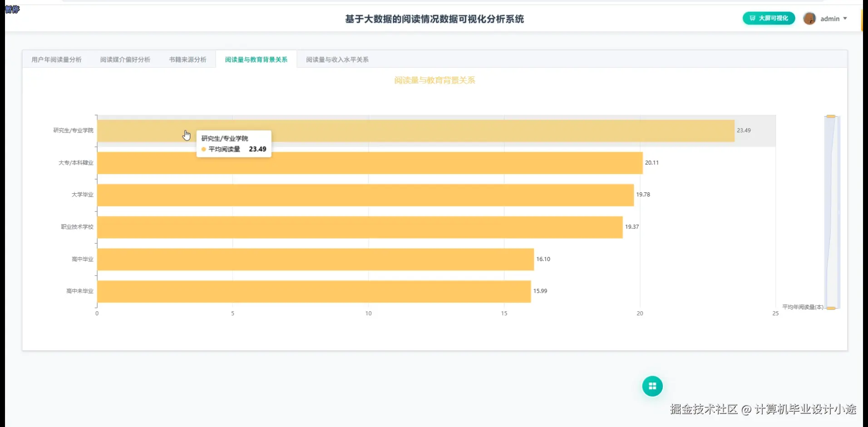
Task: Switch to the 阅读量与收入水平关系 tab
Action: point(336,59)
